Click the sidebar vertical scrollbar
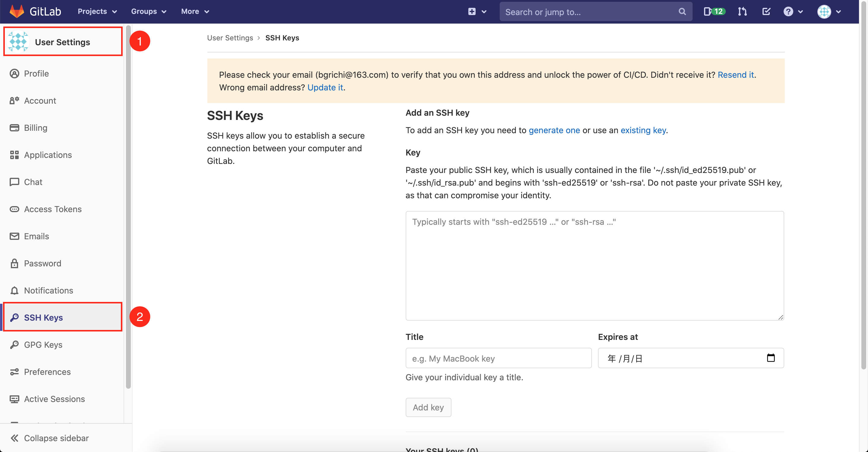Image resolution: width=868 pixels, height=452 pixels. click(x=128, y=207)
